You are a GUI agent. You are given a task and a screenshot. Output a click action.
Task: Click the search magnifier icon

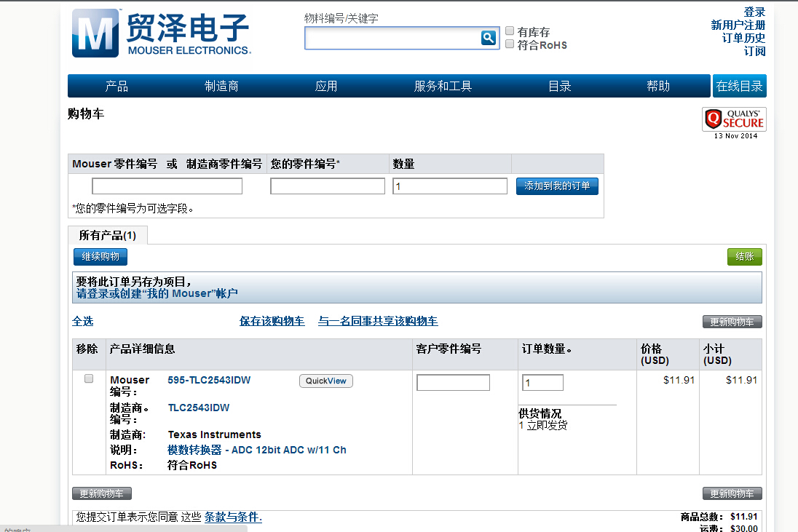(488, 38)
